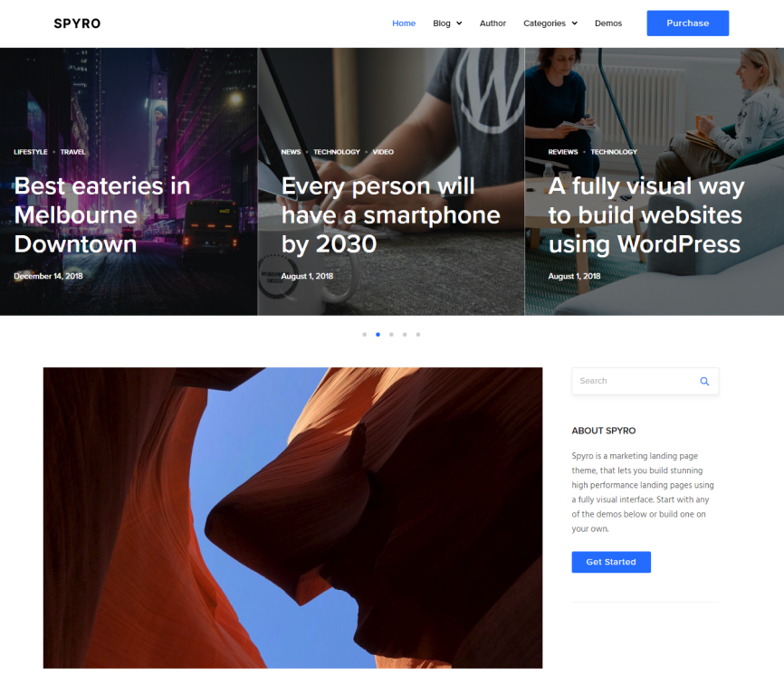
Task: Select the first carousel slide dot
Action: click(x=365, y=334)
